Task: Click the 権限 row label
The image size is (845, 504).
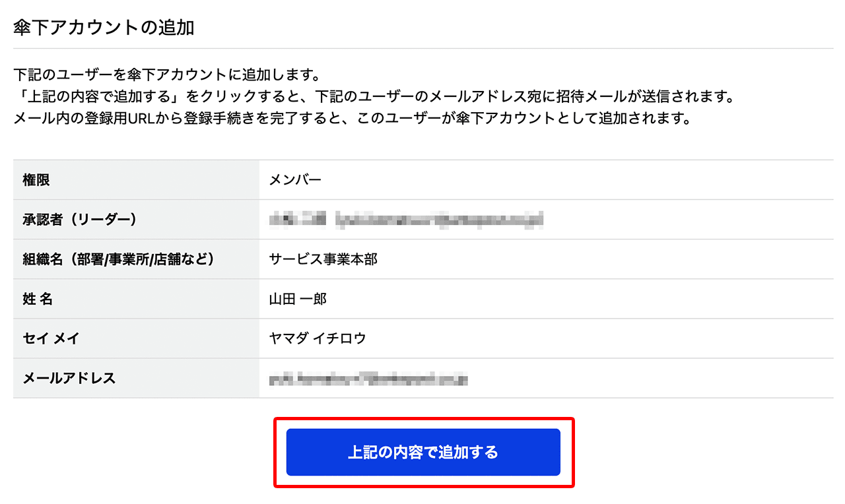Action: tap(36, 179)
